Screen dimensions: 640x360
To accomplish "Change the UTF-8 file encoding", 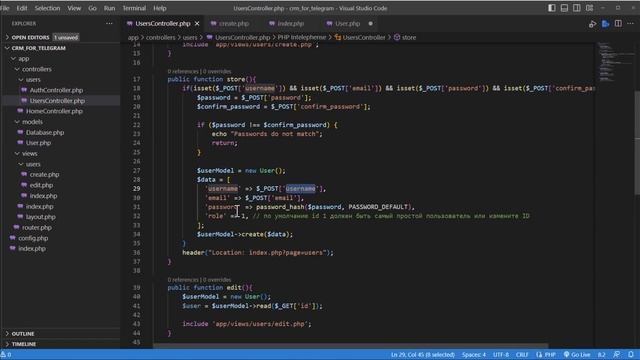I will coord(501,355).
